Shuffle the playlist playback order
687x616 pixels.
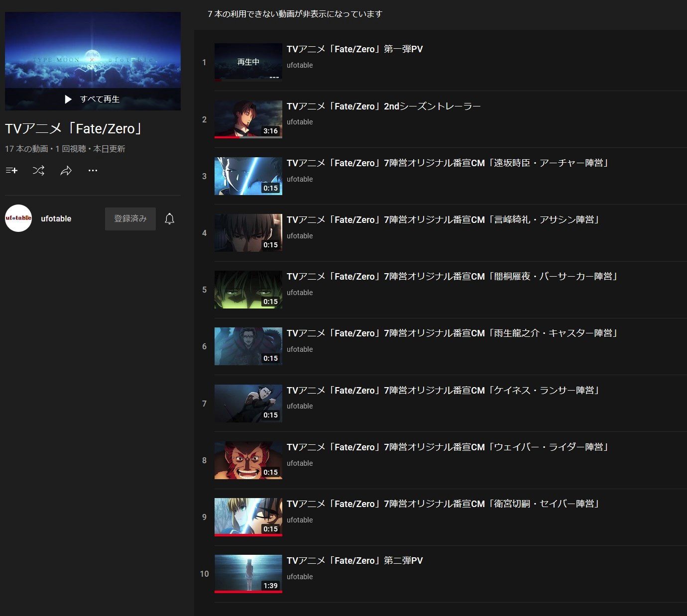click(38, 170)
